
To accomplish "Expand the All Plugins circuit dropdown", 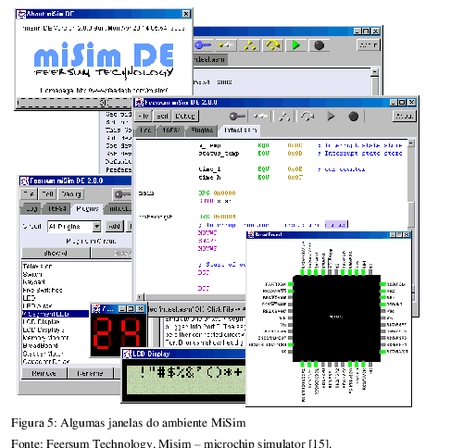I will pos(96,227).
